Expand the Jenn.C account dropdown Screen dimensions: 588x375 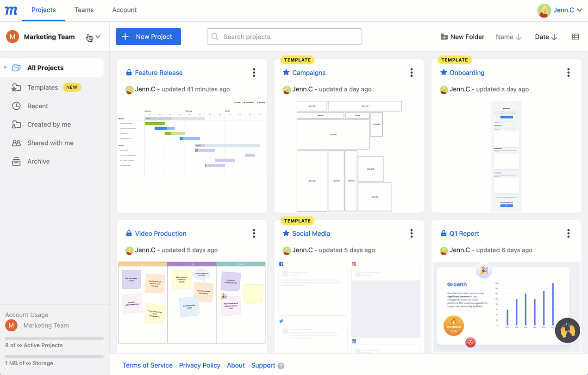(x=560, y=10)
